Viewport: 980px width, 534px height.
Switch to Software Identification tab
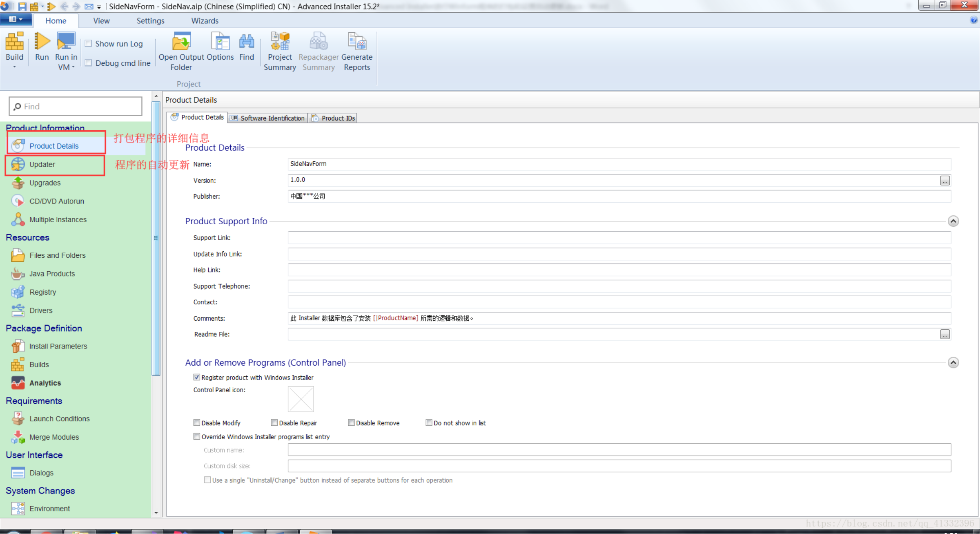pos(268,118)
